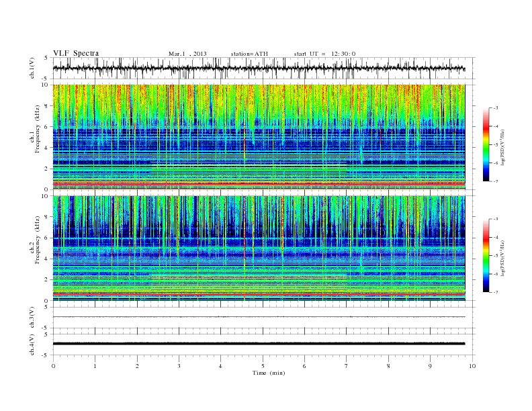Click the time axis tick label "2"

tap(137, 366)
